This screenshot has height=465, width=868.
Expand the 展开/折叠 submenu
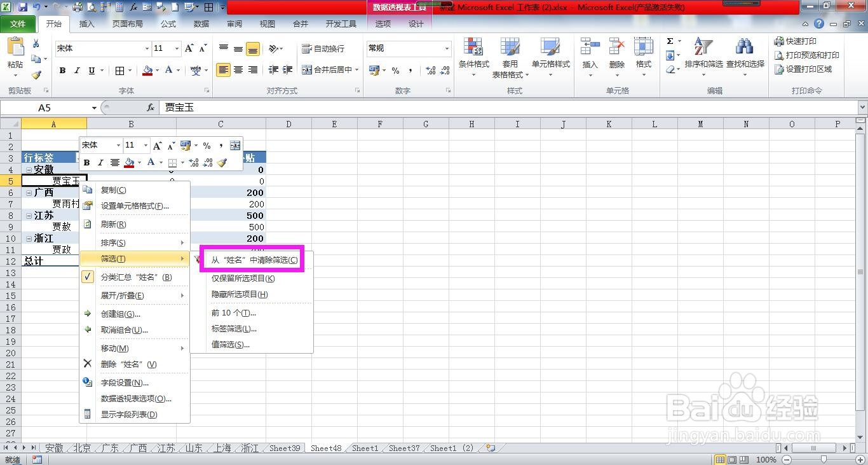[135, 296]
